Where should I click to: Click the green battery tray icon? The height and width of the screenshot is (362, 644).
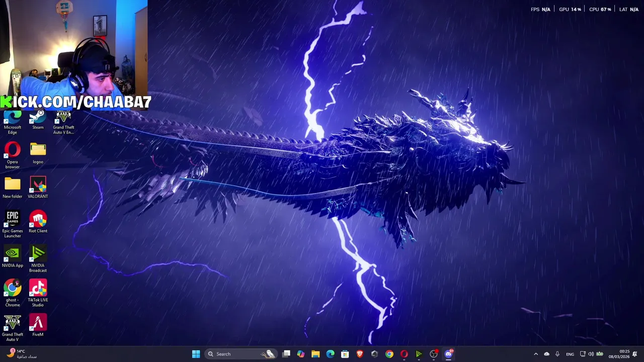[x=600, y=354]
